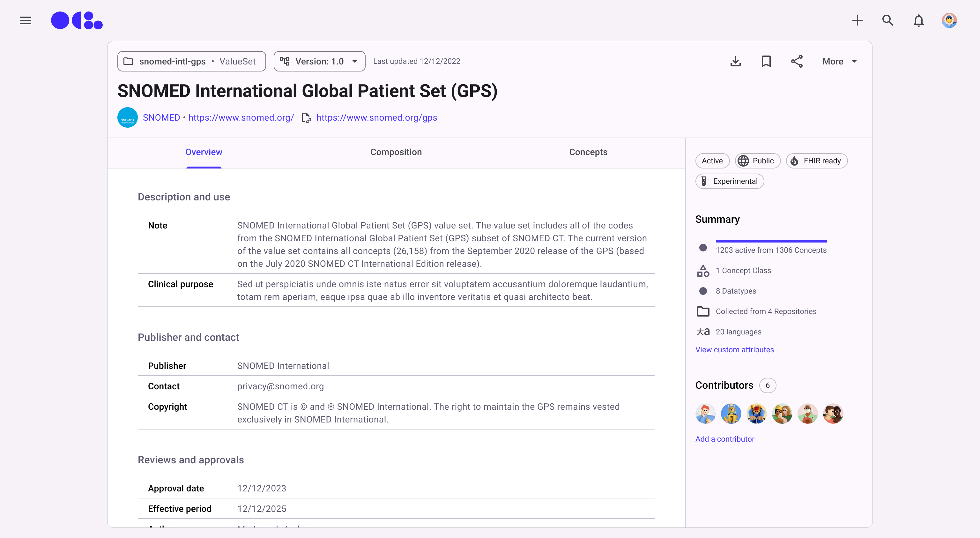Open the More dropdown menu
The image size is (980, 538).
pos(839,61)
